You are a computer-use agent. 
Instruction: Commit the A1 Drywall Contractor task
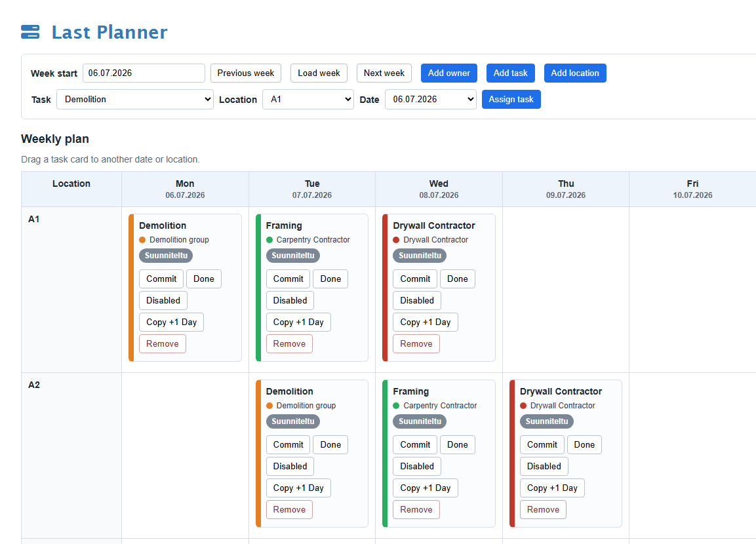pyautogui.click(x=415, y=279)
